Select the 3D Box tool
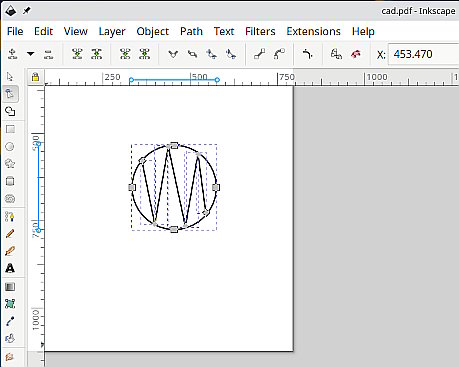The width and height of the screenshot is (459, 367). point(10,181)
